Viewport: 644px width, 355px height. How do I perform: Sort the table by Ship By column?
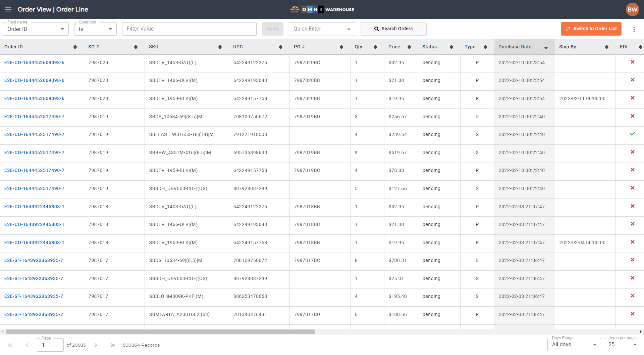point(606,47)
